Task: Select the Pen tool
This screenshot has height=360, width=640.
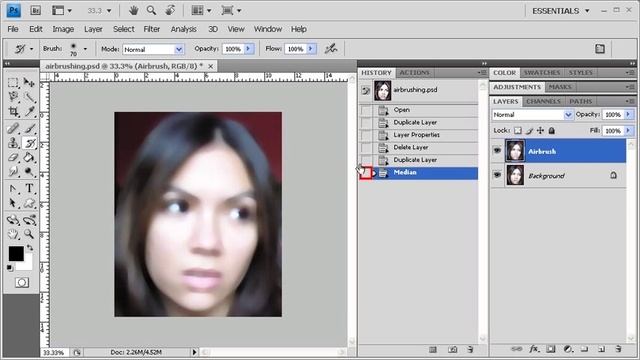Action: [13, 188]
